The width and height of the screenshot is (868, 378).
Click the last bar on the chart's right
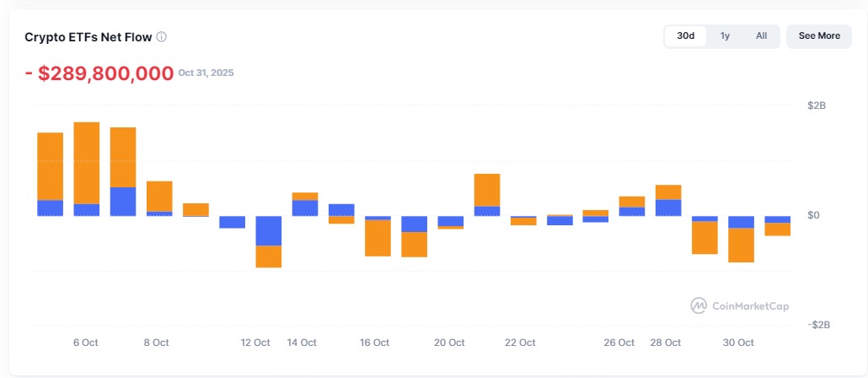[777, 226]
